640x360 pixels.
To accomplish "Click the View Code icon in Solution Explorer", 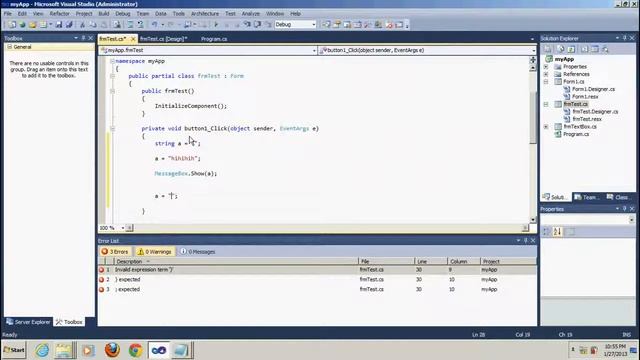I will point(584,49).
